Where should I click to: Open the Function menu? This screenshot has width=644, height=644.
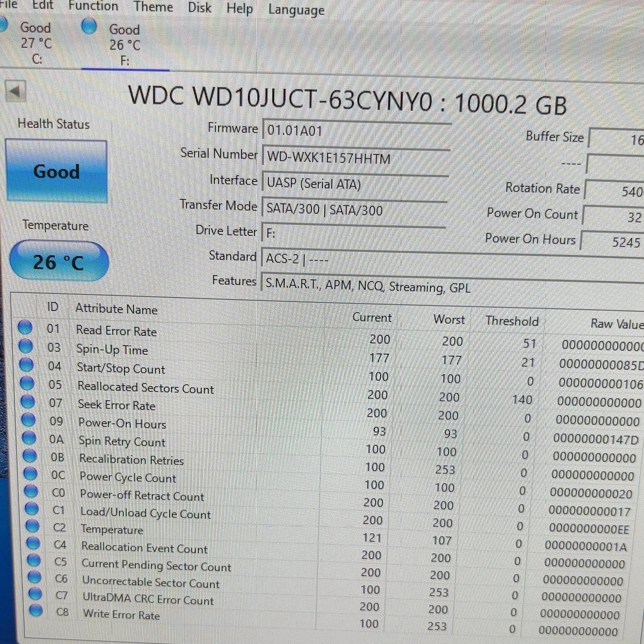[x=93, y=6]
